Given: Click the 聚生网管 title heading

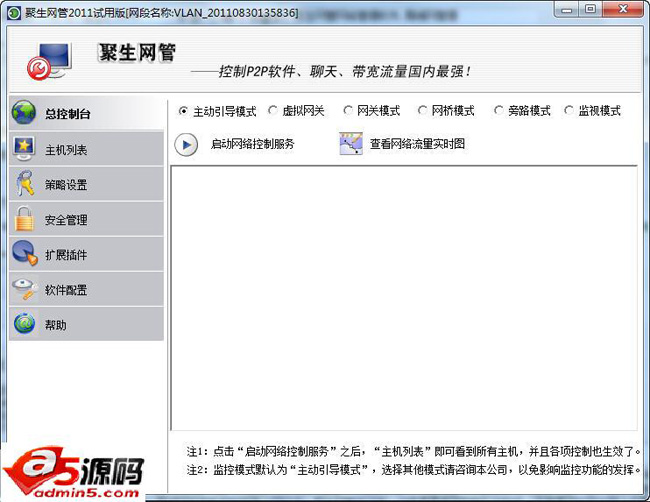Looking at the screenshot, I should click(x=137, y=53).
